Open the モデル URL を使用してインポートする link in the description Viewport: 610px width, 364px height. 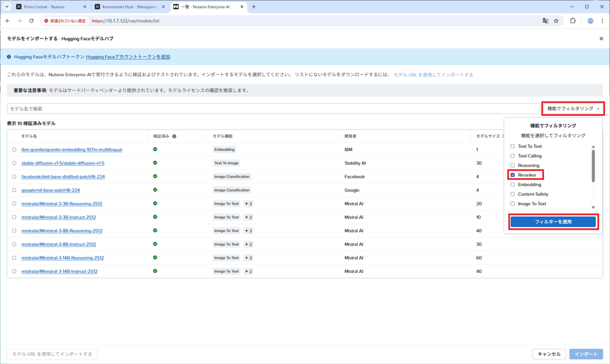point(433,75)
